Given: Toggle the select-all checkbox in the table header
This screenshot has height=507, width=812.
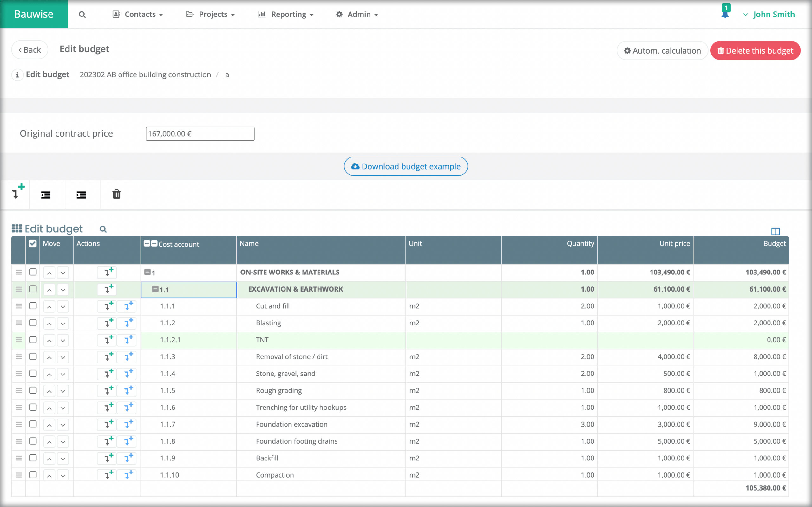Looking at the screenshot, I should 33,243.
